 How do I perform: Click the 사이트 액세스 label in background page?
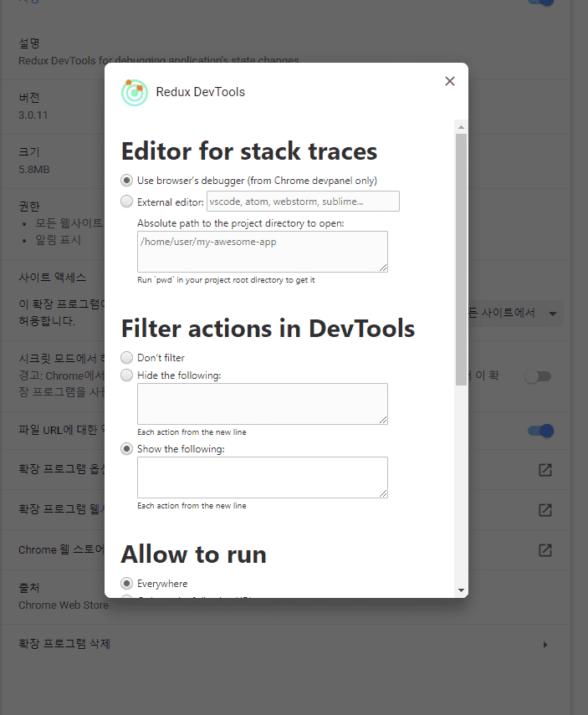tap(52, 278)
